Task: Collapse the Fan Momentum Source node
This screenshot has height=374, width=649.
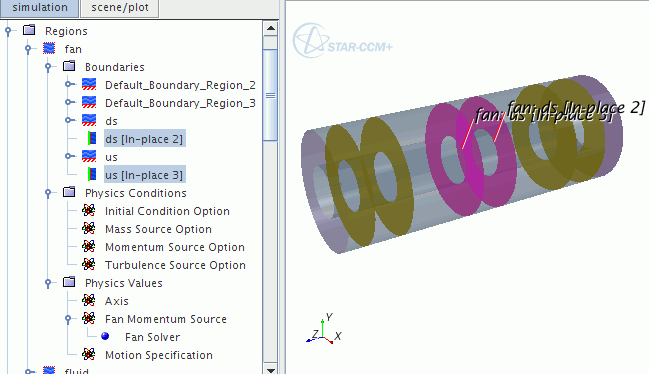Action: (68, 319)
